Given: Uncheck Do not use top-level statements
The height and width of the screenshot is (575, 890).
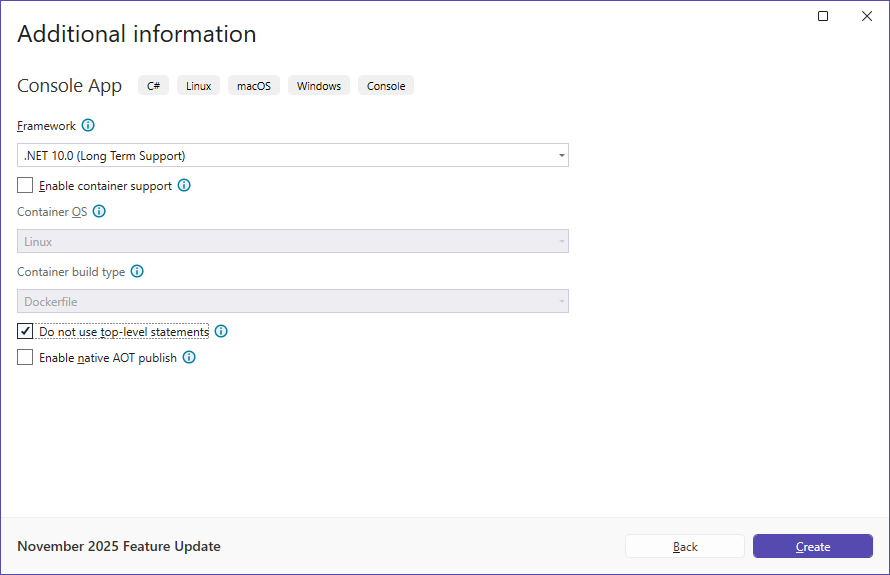Looking at the screenshot, I should click(x=25, y=331).
